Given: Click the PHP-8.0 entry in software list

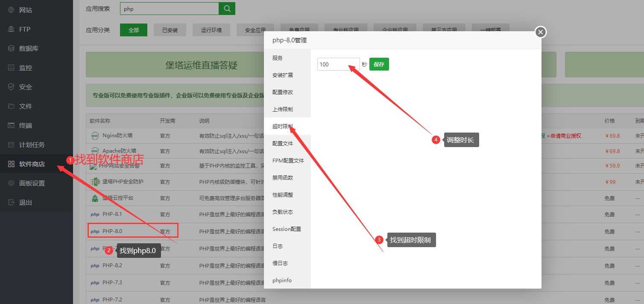Looking at the screenshot, I should pos(112,231).
